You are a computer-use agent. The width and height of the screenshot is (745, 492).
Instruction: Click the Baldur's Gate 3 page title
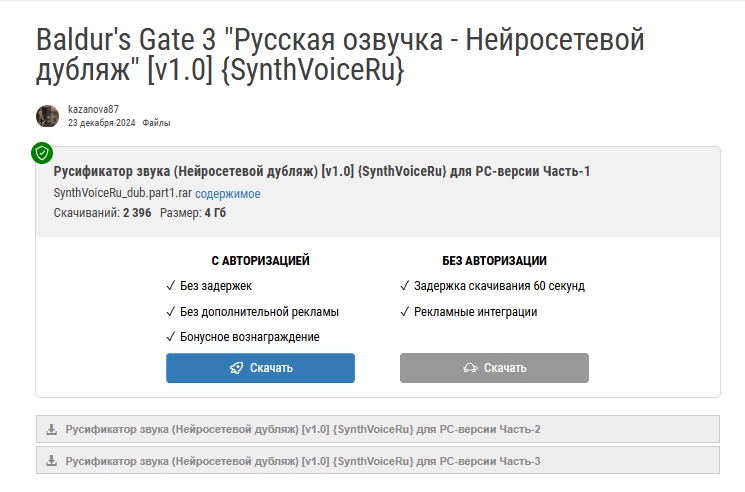point(340,55)
